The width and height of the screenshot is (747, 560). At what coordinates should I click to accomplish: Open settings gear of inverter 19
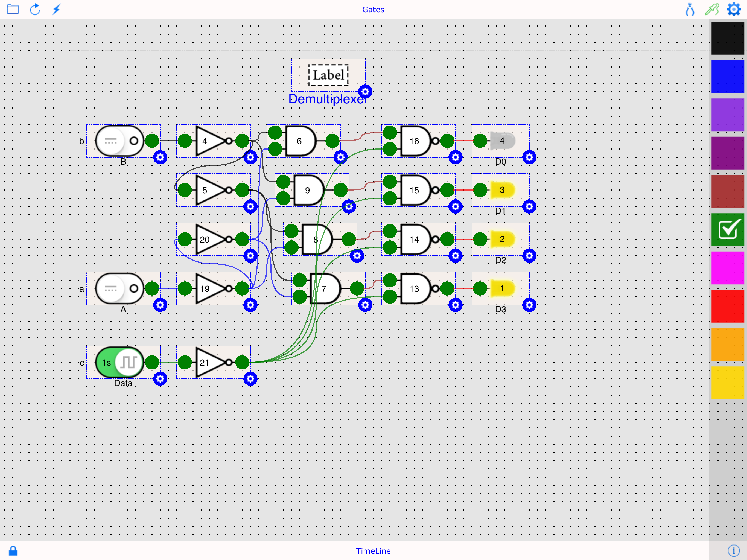(250, 305)
